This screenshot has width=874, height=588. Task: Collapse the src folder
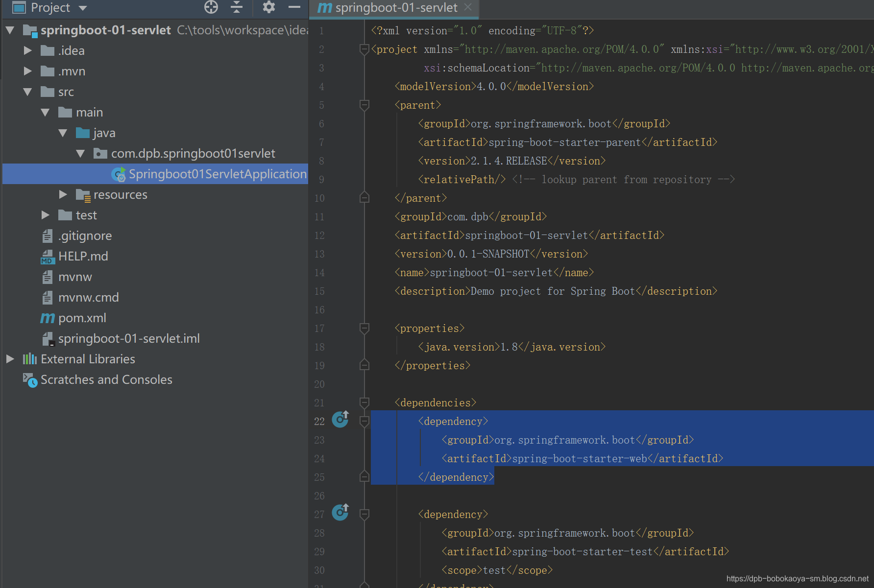(x=28, y=92)
